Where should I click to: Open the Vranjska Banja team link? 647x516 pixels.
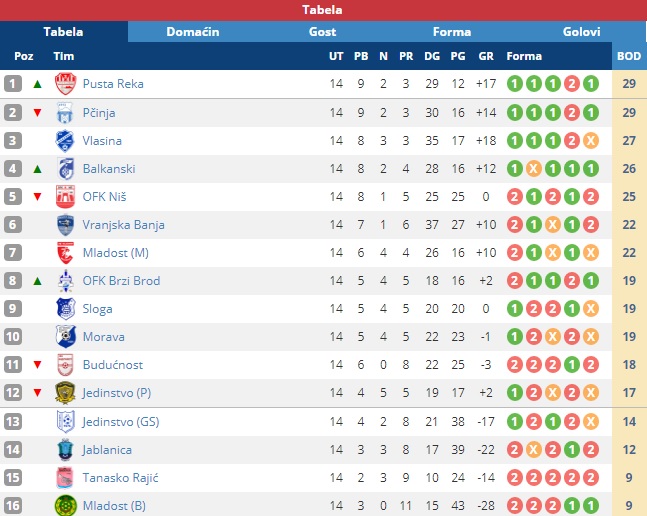click(x=123, y=225)
